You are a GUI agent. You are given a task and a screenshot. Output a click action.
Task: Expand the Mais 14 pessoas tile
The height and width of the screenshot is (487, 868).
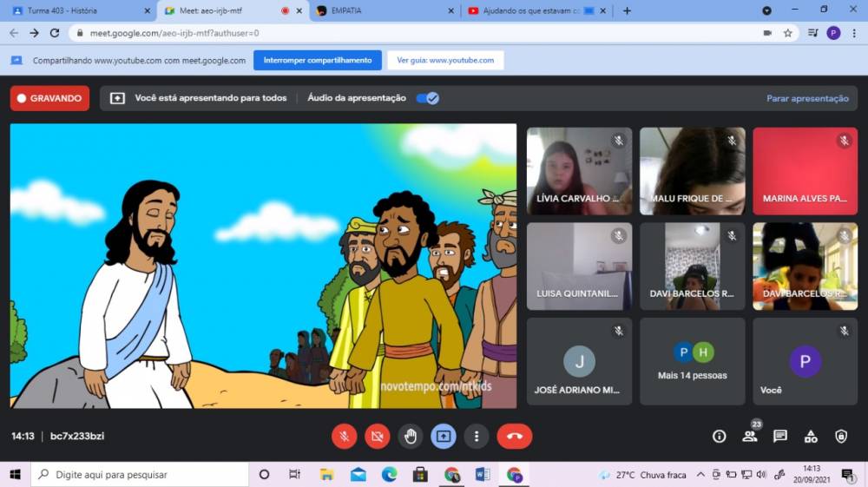point(693,361)
